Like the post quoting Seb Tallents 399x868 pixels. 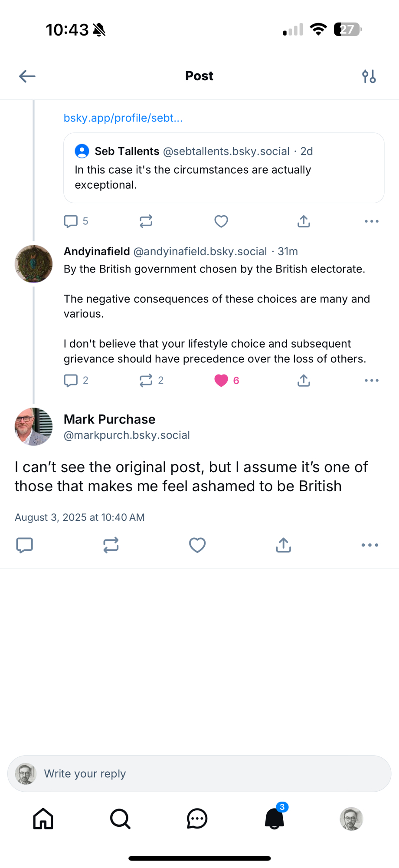pyautogui.click(x=221, y=221)
